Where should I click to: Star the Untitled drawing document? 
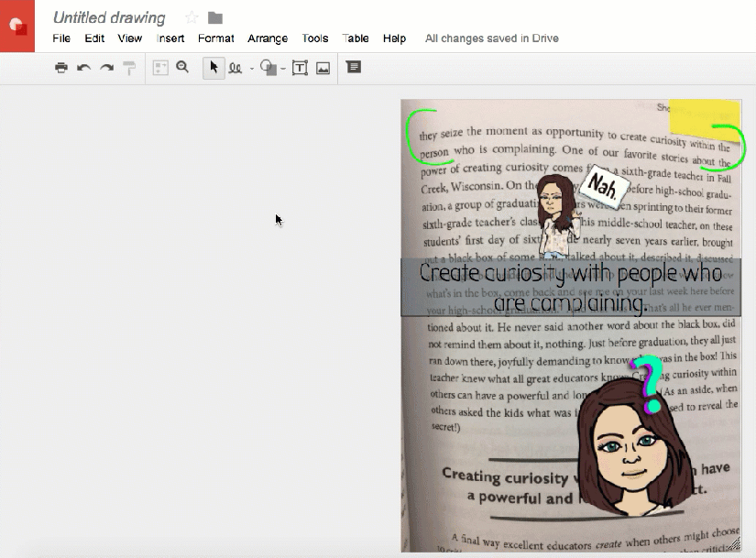coord(192,17)
